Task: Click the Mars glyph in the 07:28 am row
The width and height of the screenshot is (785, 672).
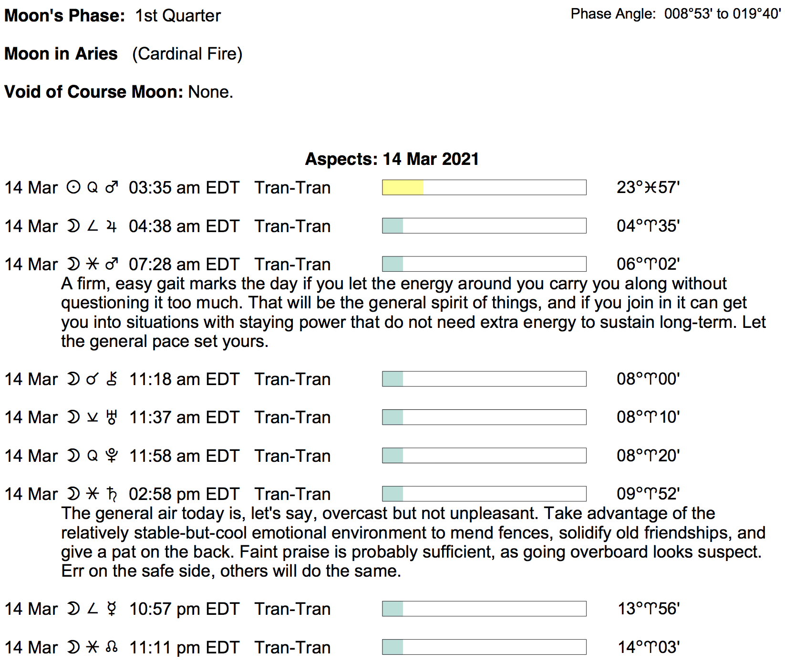Action: [x=112, y=264]
